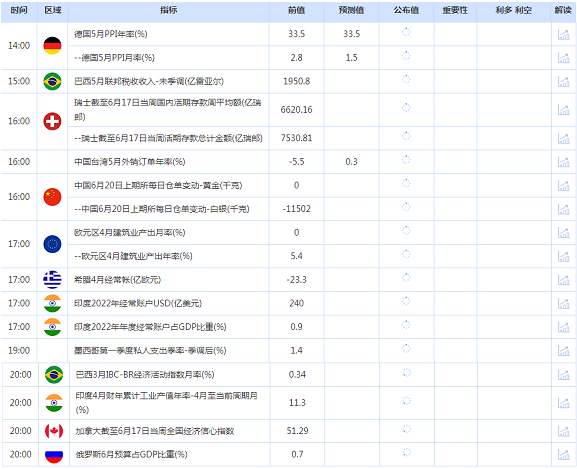Open indicator 欧元区4月建筑业产出月率(%)
Viewport: 577px width, 469px height.
point(130,232)
